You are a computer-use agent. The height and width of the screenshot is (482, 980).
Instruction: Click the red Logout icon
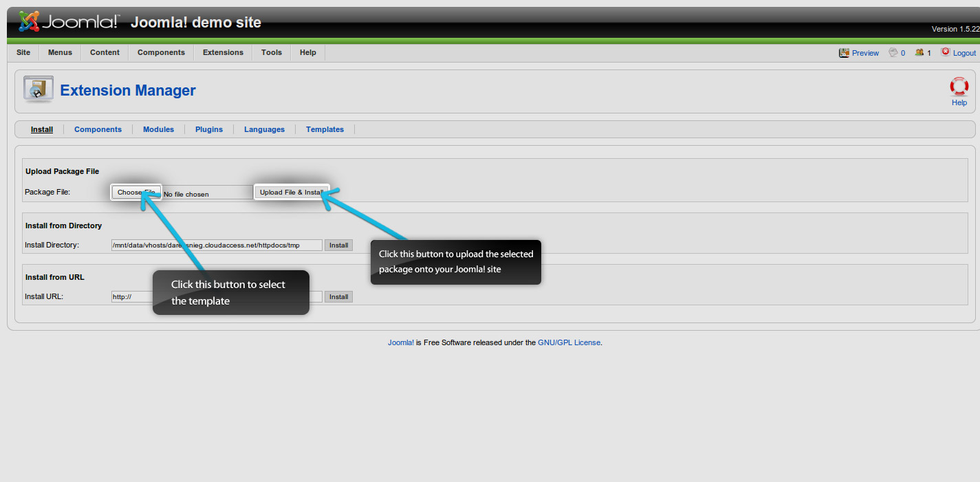pos(946,52)
